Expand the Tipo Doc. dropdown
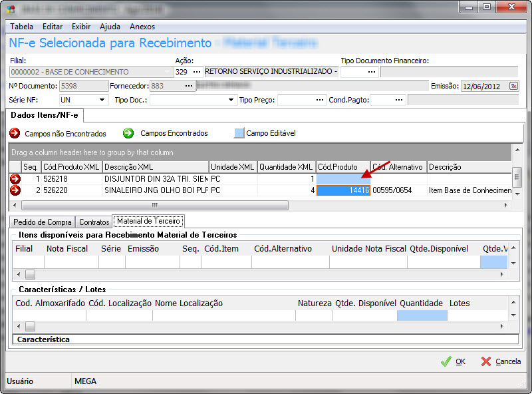The height and width of the screenshot is (394, 532). click(x=231, y=100)
